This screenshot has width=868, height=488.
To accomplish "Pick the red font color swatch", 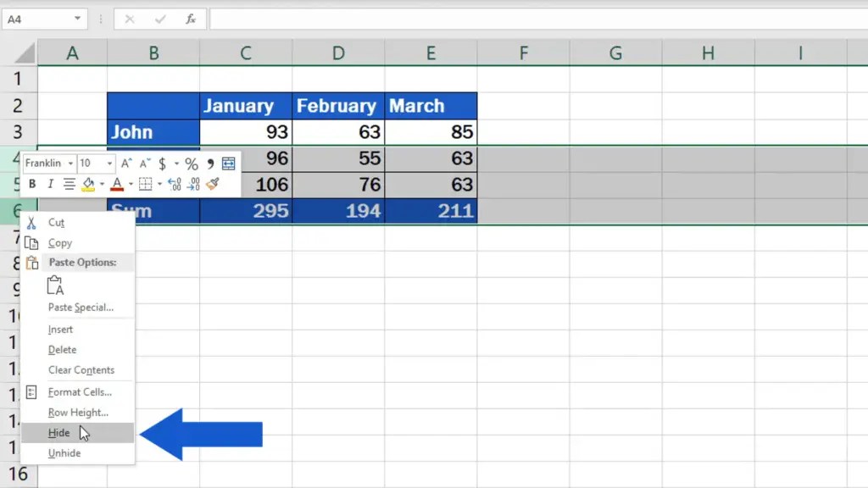I will click(x=117, y=188).
